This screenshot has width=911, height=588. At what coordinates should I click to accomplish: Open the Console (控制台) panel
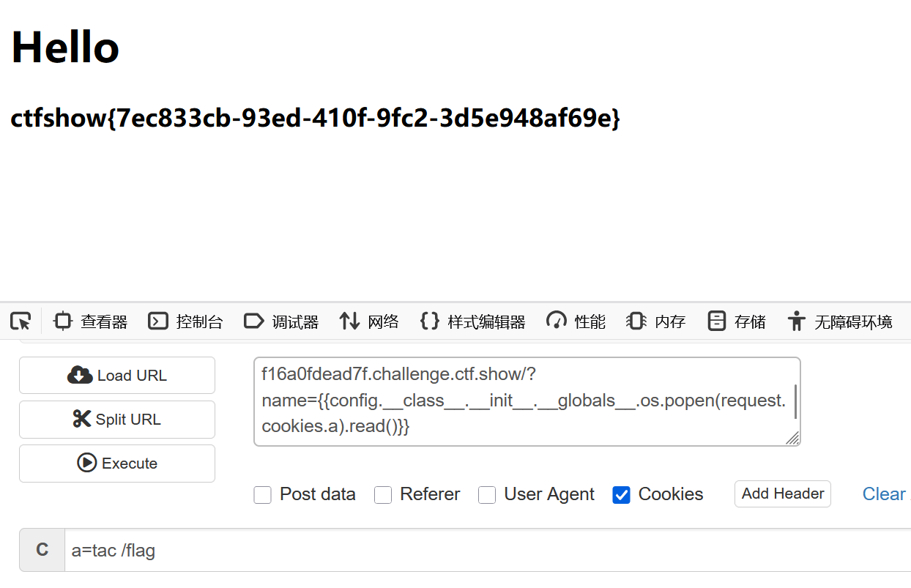[x=185, y=321]
